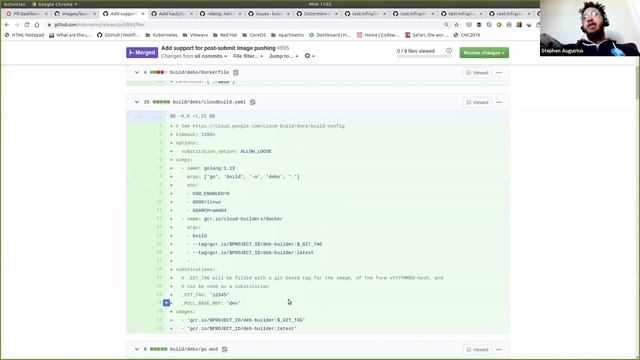This screenshot has height=360, width=640.
Task: Open the What are the c... bookmark
Action: click(70, 35)
